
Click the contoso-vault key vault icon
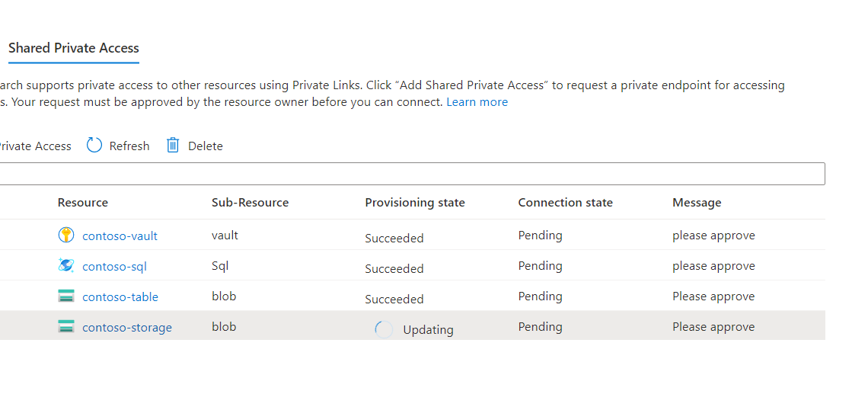66,236
